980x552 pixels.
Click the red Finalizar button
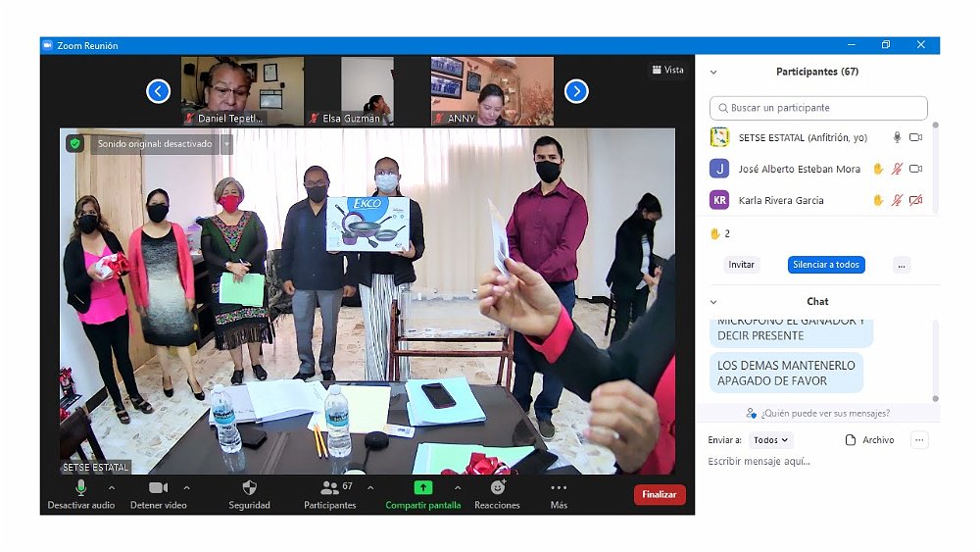point(660,495)
